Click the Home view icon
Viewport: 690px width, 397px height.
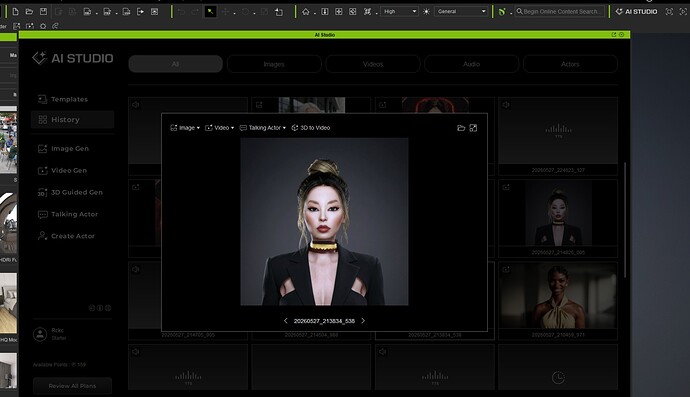(305, 12)
